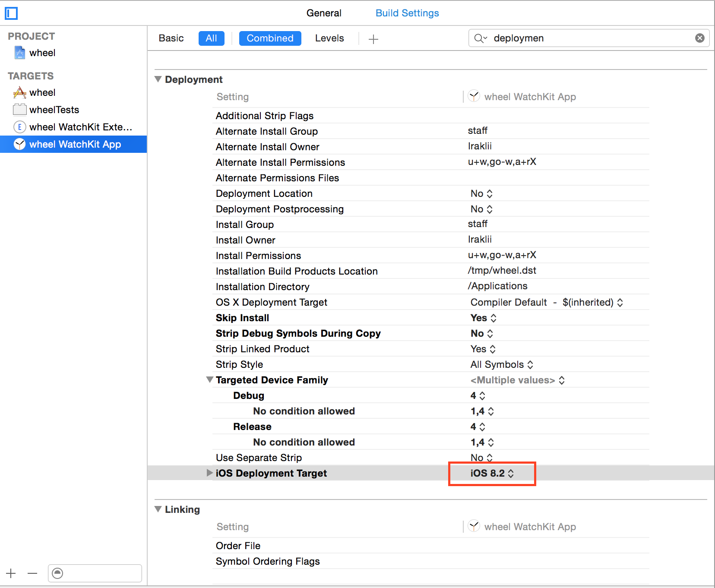Click /tmp/wheel.dst products location value

(x=502, y=270)
